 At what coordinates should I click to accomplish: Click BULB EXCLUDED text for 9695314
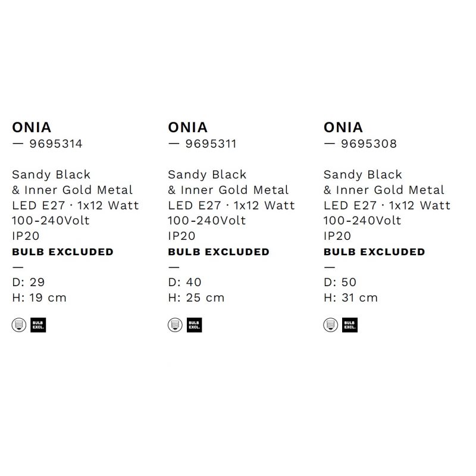click(x=63, y=252)
